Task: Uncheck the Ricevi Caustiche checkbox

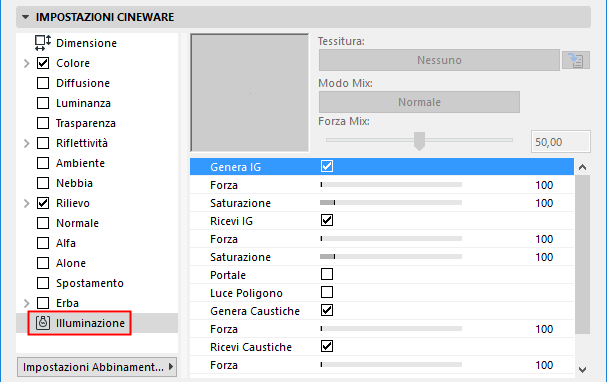Action: click(327, 346)
